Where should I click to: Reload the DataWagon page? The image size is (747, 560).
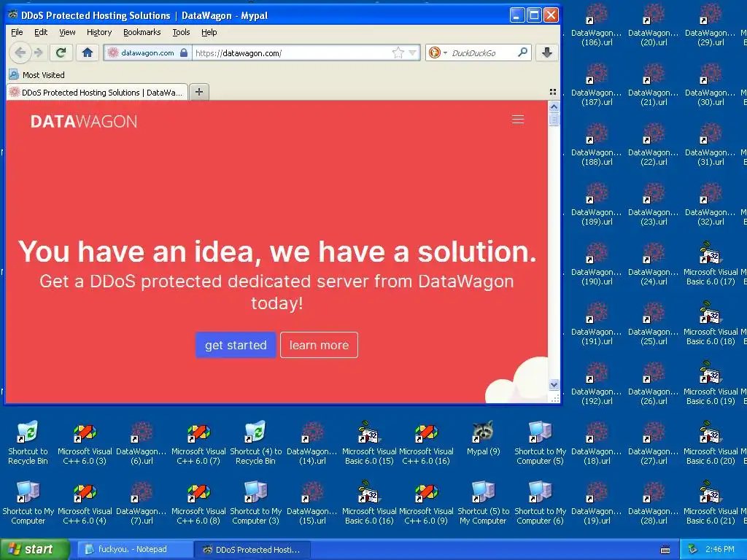coord(61,52)
